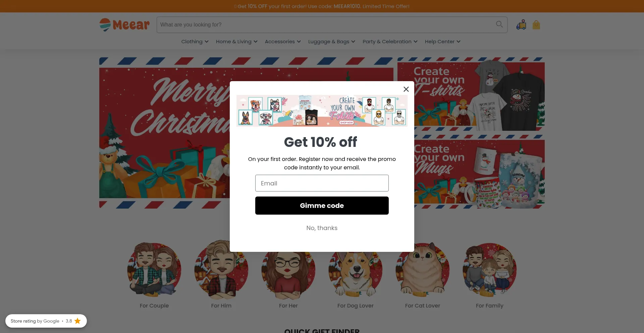
Task: Choose the For Family category icon
Action: (490, 269)
